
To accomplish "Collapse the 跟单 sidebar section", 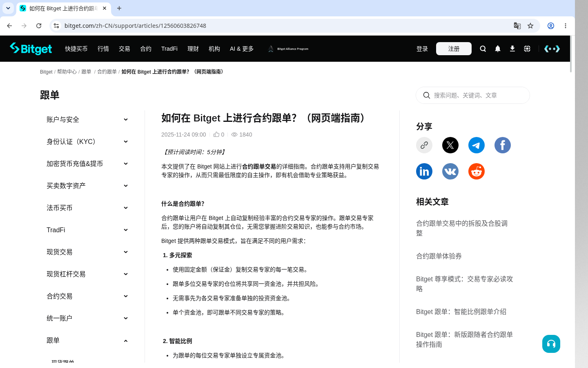I will [87, 340].
